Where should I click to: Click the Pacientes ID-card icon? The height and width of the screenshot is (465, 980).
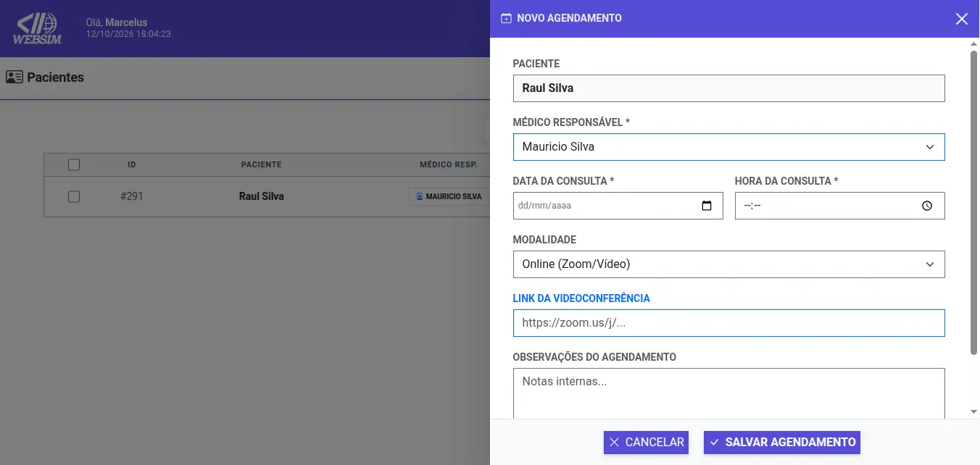pos(14,77)
